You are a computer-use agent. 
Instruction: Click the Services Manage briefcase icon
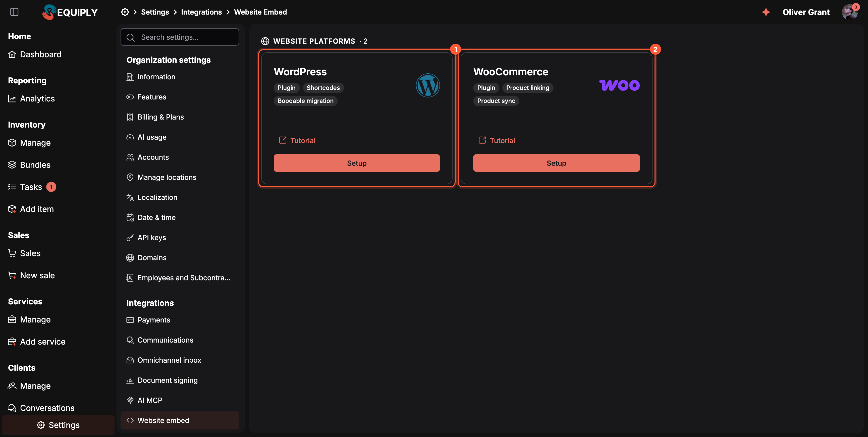click(x=12, y=319)
